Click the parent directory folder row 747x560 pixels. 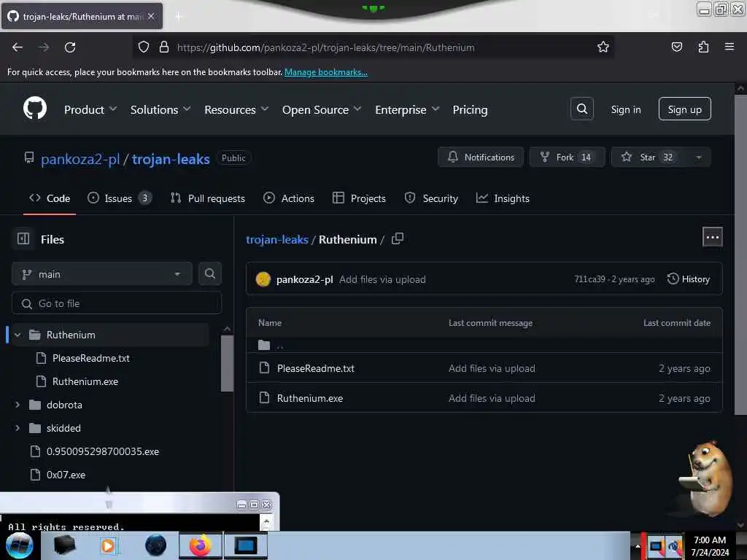pos(484,345)
